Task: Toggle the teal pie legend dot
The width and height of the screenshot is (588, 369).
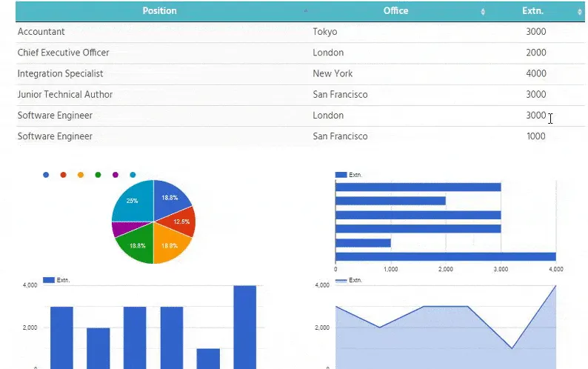Action: click(133, 175)
